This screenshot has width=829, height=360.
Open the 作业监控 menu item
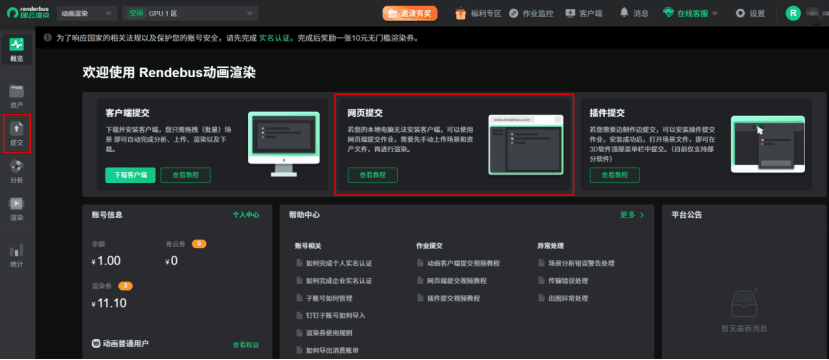click(x=538, y=14)
